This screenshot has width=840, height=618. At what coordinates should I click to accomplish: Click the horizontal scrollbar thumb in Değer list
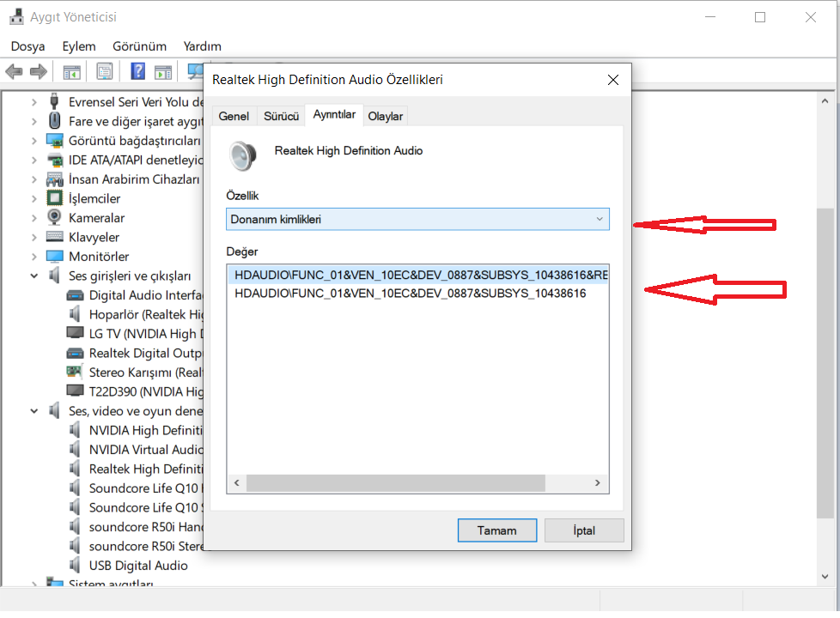(x=396, y=482)
